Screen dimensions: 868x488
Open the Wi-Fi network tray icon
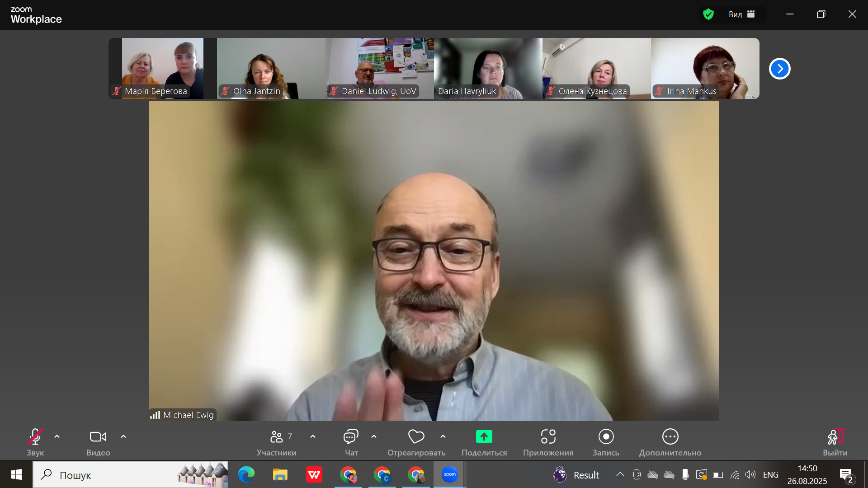click(735, 474)
